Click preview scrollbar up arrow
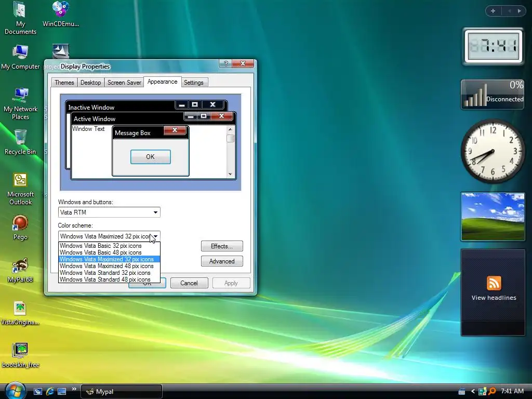Screen dimensions: 532x399 tap(230, 129)
